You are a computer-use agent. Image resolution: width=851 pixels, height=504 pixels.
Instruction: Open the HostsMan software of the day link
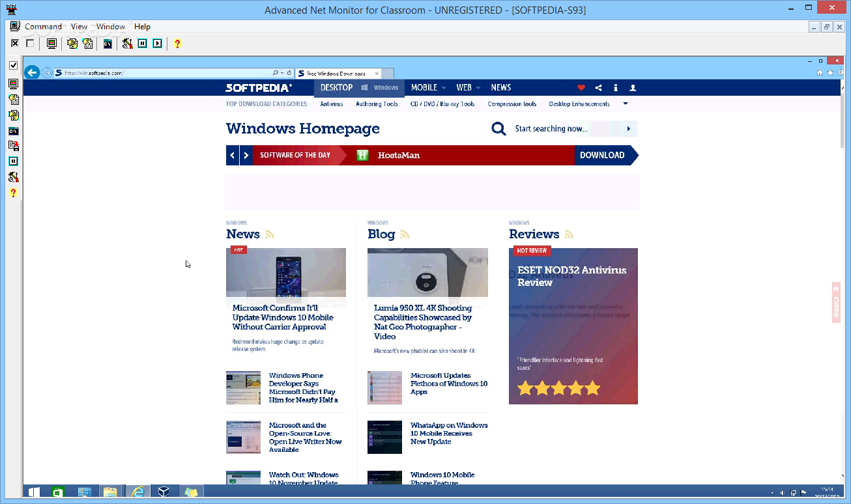399,156
